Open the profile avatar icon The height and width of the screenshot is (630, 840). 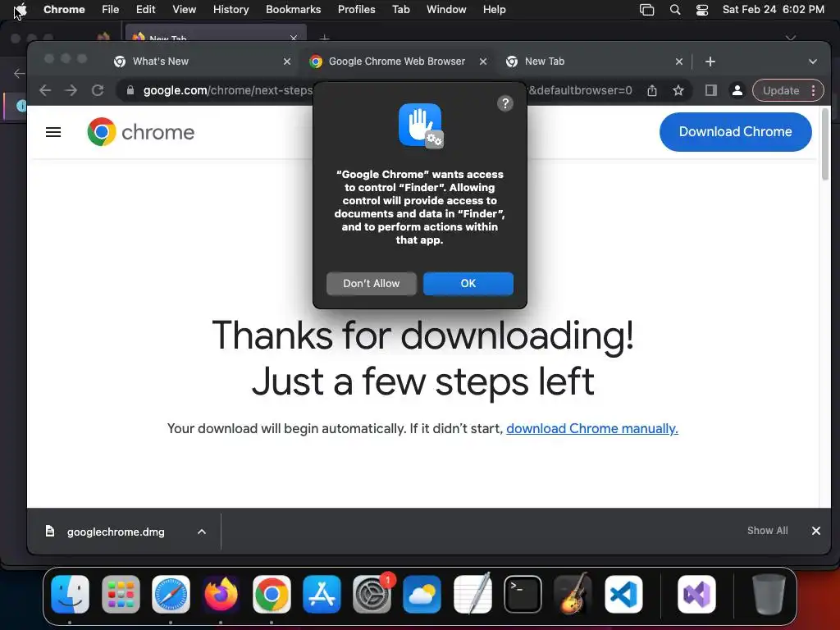[x=737, y=90]
